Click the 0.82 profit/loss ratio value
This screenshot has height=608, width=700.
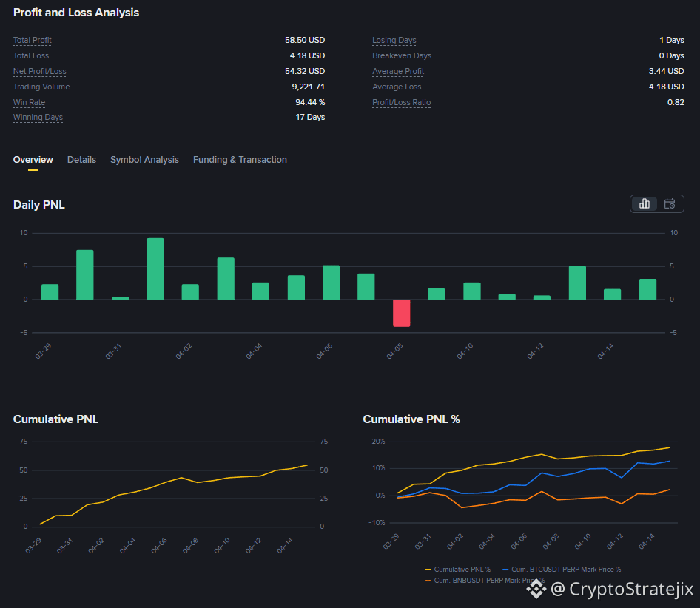(676, 102)
